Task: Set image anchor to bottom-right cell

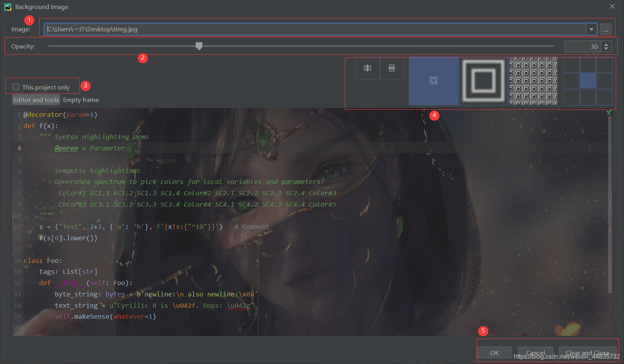Action: 604,97
